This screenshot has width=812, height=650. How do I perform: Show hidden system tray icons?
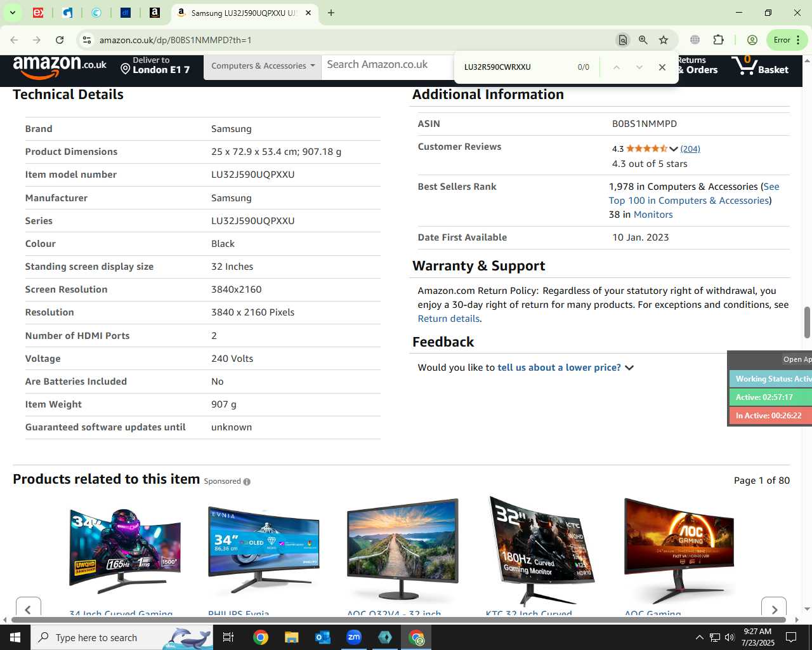(x=699, y=637)
